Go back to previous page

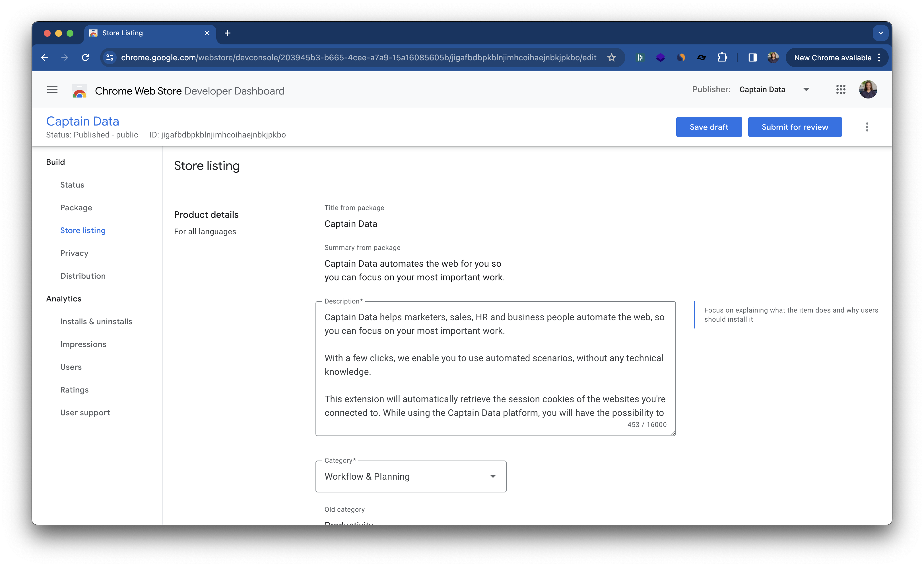(x=45, y=57)
